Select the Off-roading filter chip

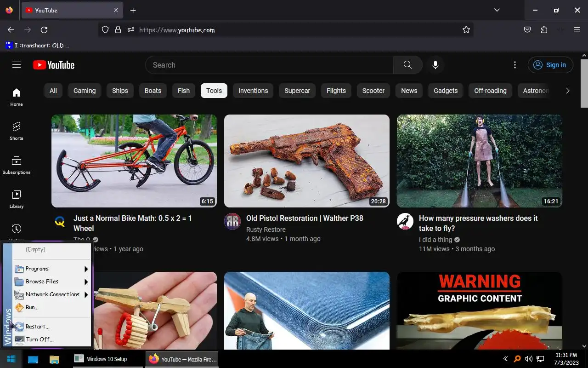(x=490, y=91)
